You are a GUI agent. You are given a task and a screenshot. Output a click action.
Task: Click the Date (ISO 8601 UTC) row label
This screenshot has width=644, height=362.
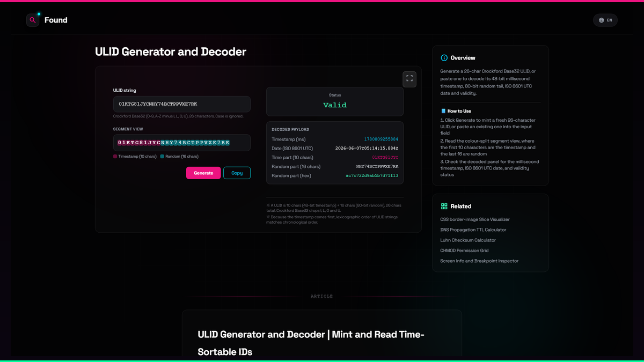[x=292, y=149]
